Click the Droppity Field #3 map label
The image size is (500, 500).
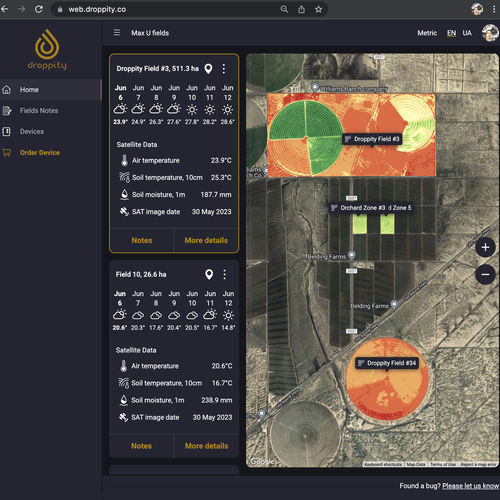(372, 139)
